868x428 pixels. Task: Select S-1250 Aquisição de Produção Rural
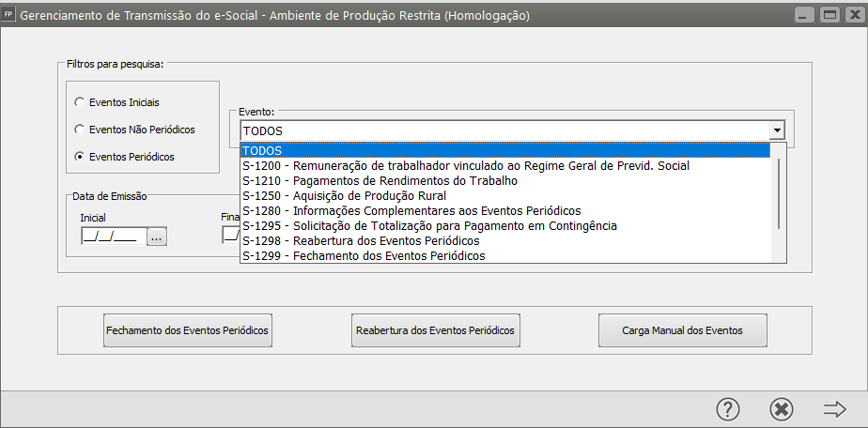pos(504,196)
